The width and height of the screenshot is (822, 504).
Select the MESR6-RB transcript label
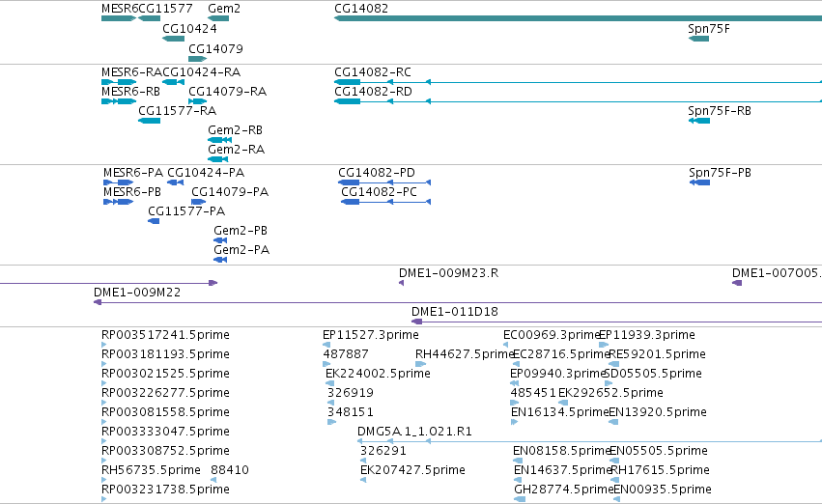(x=130, y=92)
